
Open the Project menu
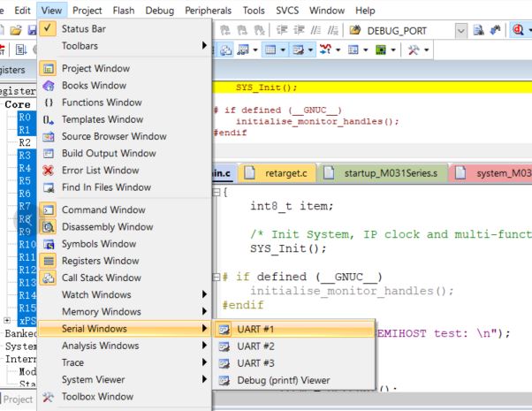tap(87, 11)
